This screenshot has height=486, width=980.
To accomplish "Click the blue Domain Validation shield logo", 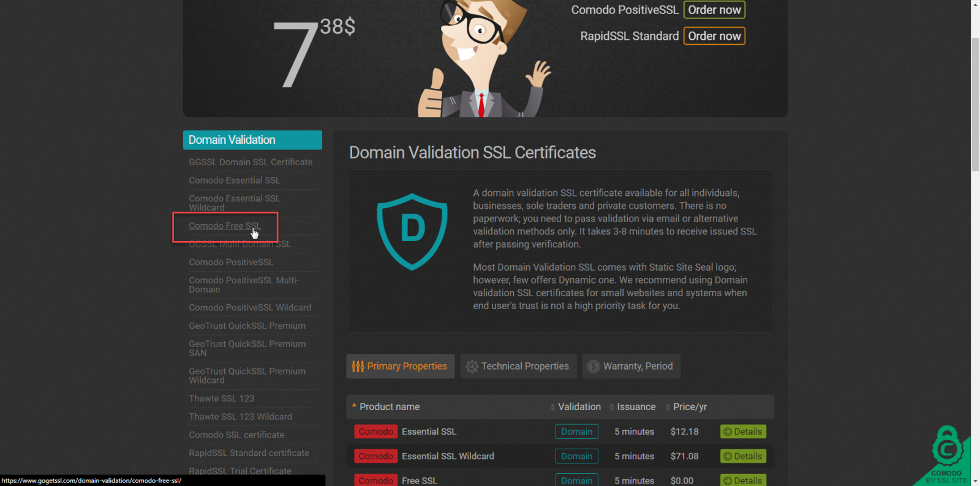I will [x=412, y=231].
